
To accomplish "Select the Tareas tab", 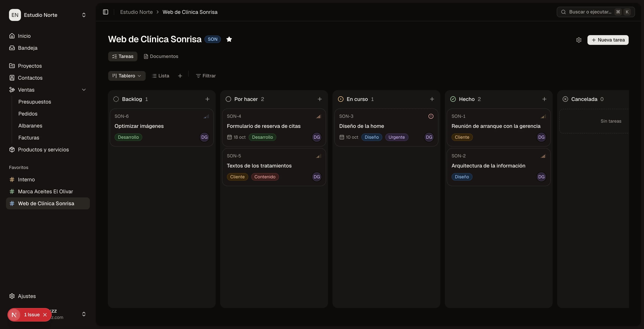I will pyautogui.click(x=122, y=56).
